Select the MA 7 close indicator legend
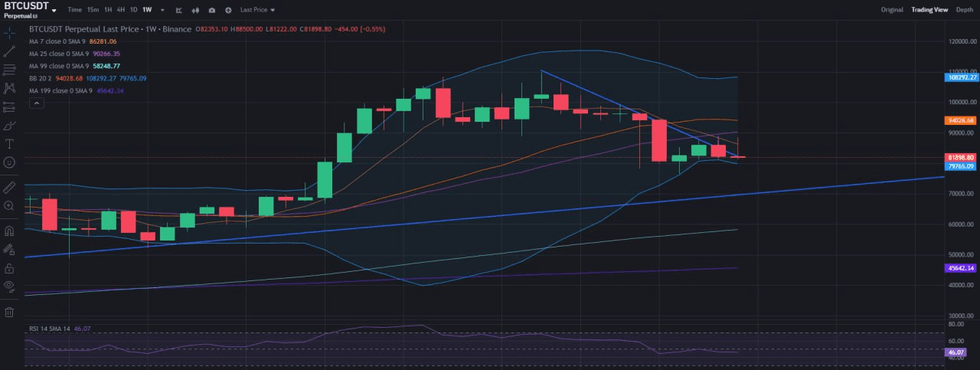 pos(73,41)
